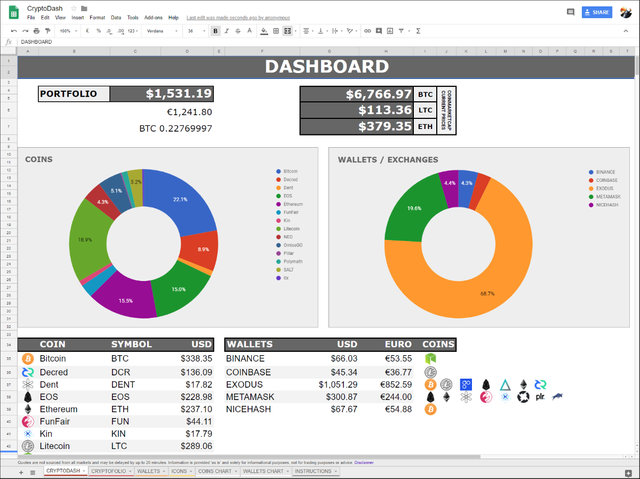Open the Insert menu
This screenshot has width=640, height=479.
pyautogui.click(x=78, y=18)
